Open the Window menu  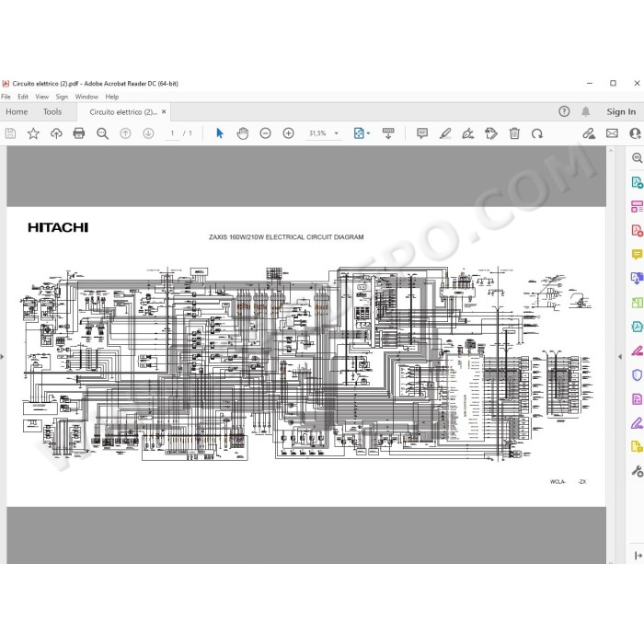[x=86, y=97]
